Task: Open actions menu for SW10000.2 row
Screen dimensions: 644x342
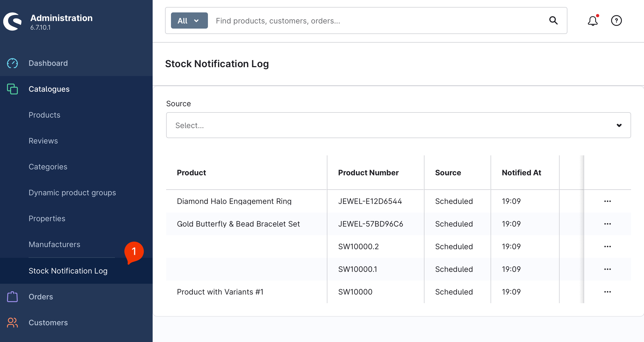Action: pos(608,247)
